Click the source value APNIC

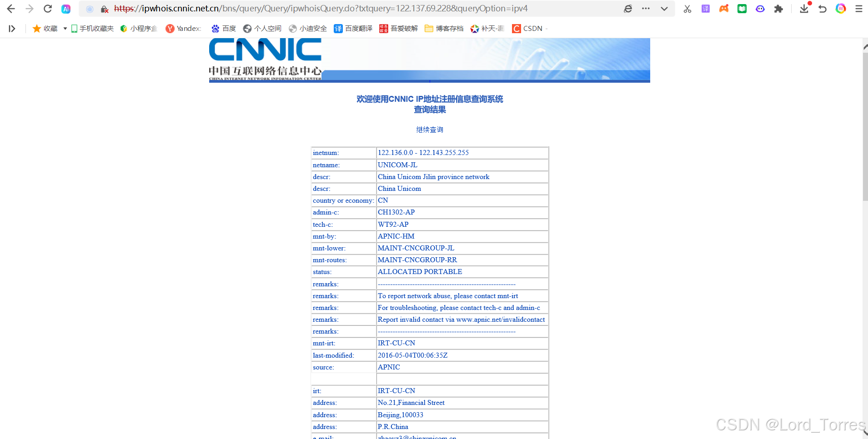click(x=389, y=367)
